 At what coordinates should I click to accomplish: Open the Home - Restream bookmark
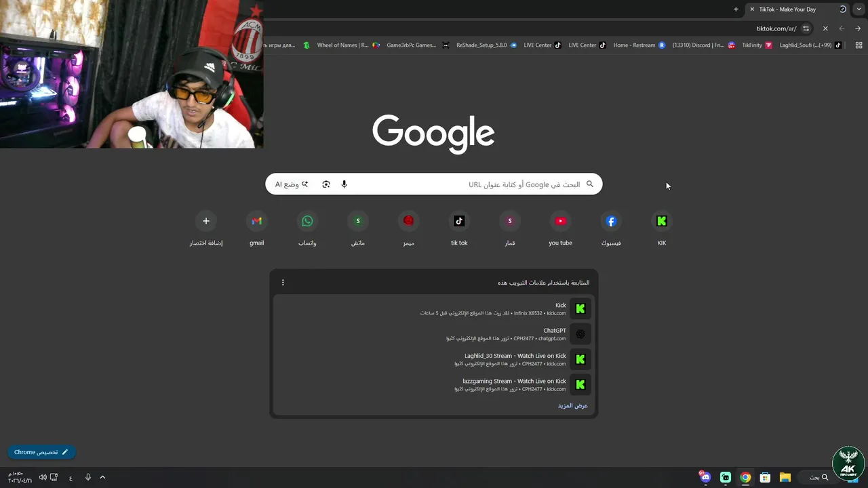(639, 45)
